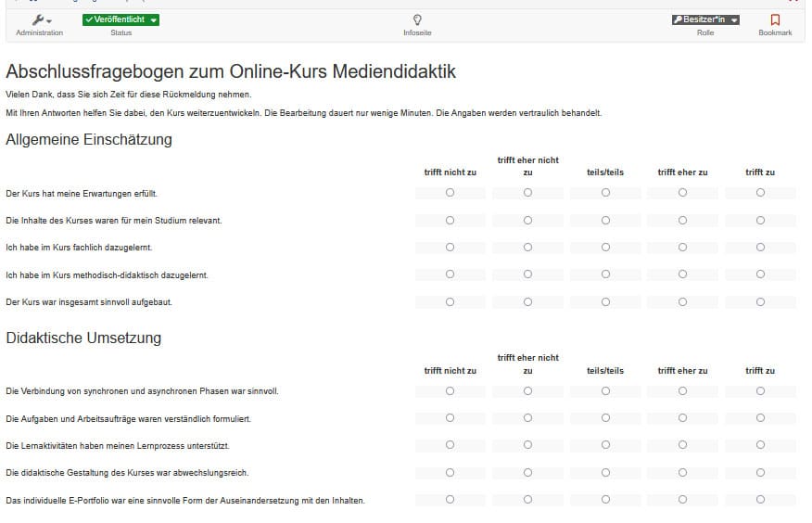Click the Bookmark icon
The width and height of the screenshot is (812, 523).
click(x=775, y=19)
